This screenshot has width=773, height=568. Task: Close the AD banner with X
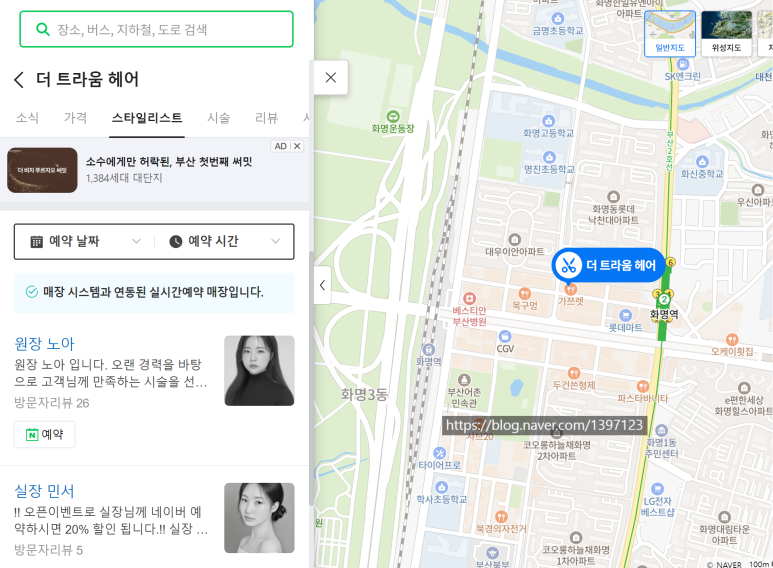point(297,146)
